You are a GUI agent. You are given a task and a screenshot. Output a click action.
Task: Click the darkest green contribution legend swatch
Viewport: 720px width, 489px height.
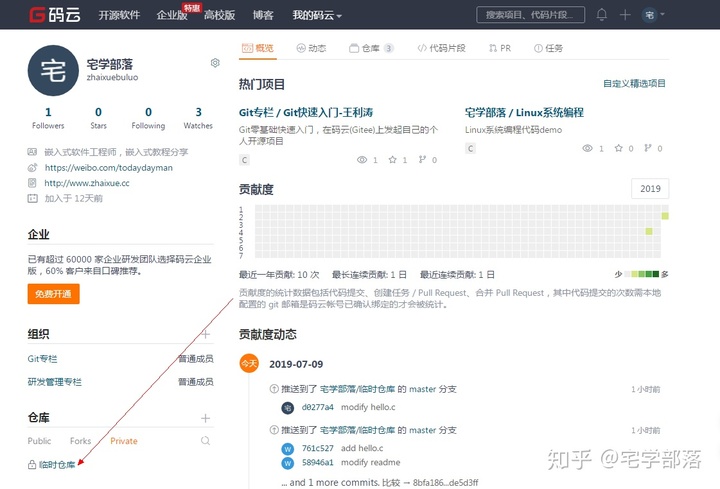pos(656,274)
